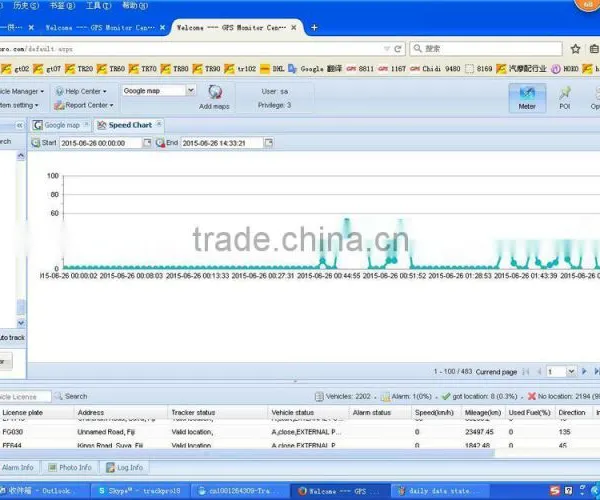Click left panel scroll up arrow
Screen dimensions: 600x500
[x=21, y=155]
